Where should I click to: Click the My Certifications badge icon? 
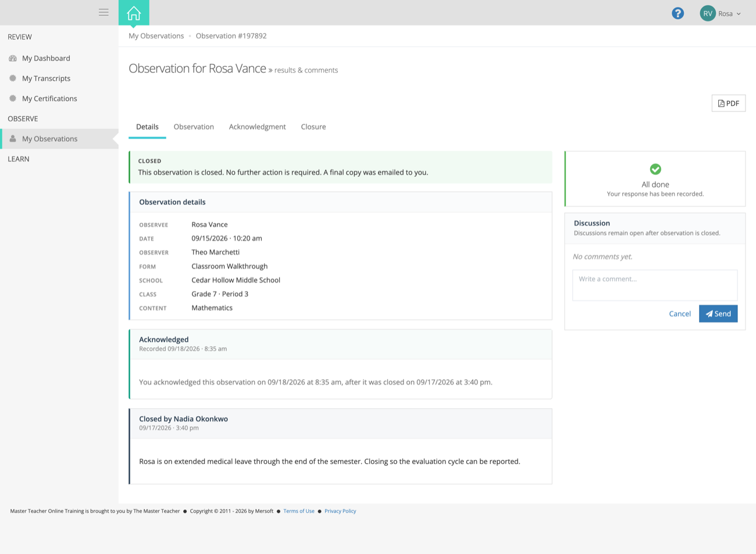[x=13, y=99]
